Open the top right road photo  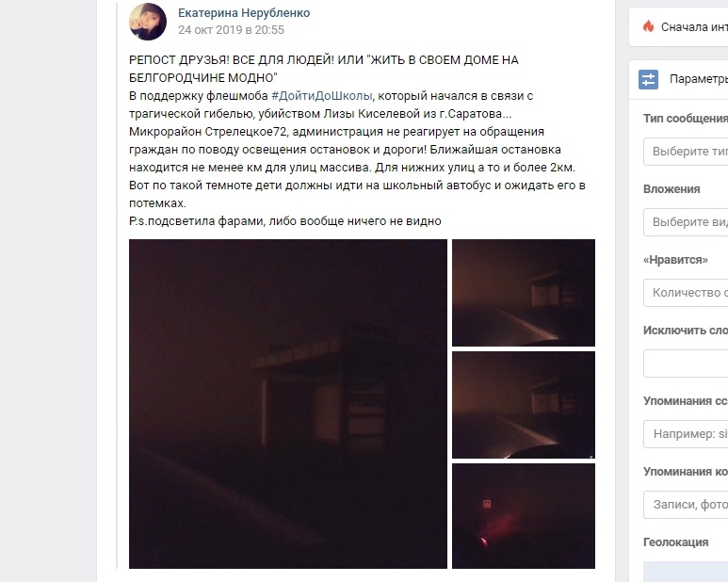click(x=524, y=293)
